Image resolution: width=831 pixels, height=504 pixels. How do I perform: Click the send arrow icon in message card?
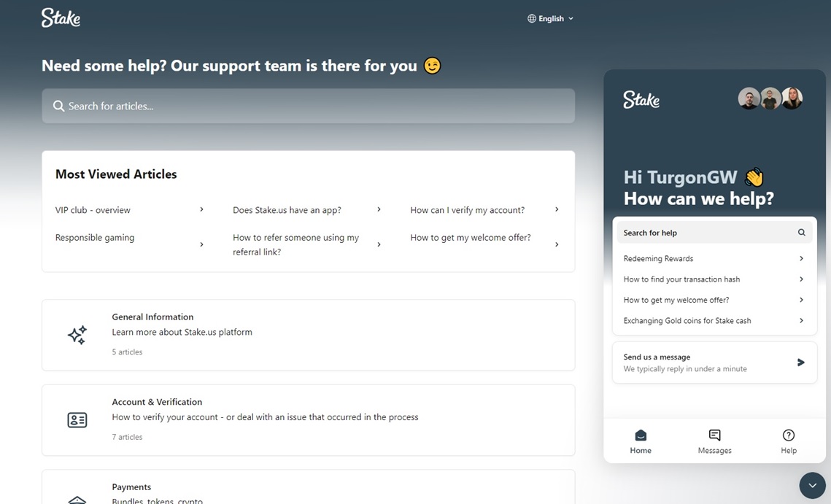point(801,363)
